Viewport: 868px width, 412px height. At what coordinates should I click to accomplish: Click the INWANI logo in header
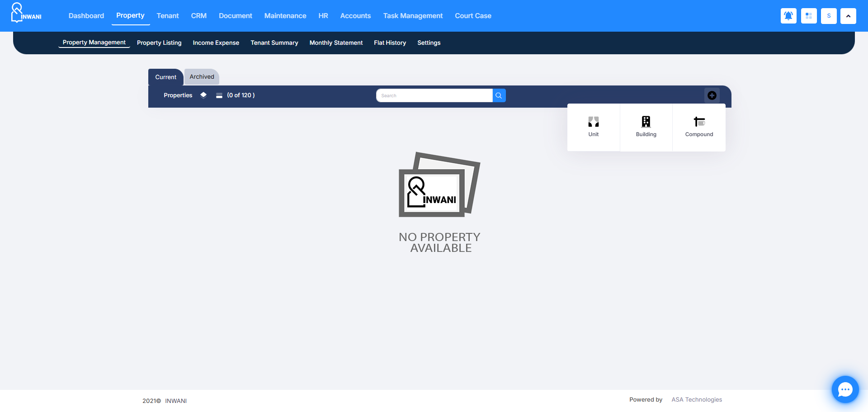(x=26, y=13)
